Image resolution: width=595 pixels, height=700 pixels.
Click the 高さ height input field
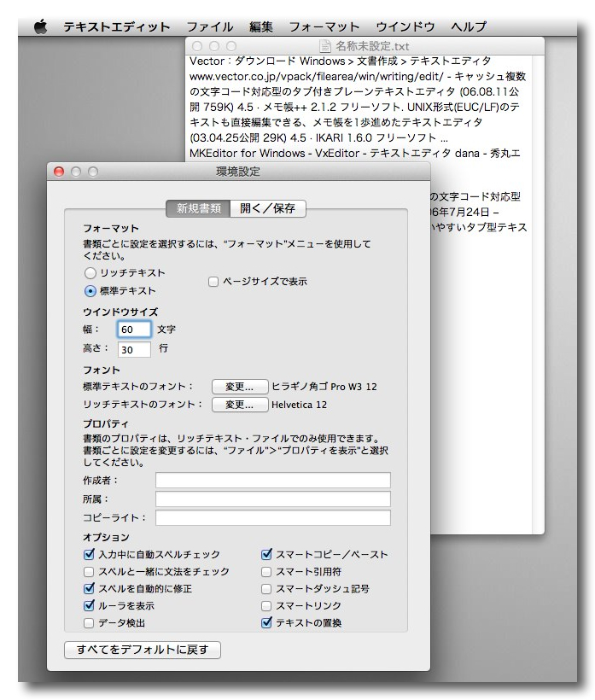click(x=134, y=349)
